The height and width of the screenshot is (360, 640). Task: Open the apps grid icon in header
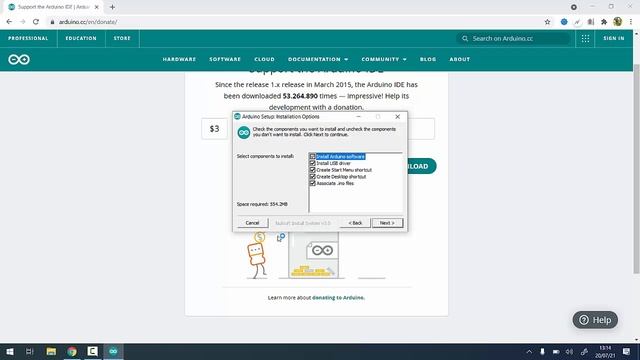(585, 38)
